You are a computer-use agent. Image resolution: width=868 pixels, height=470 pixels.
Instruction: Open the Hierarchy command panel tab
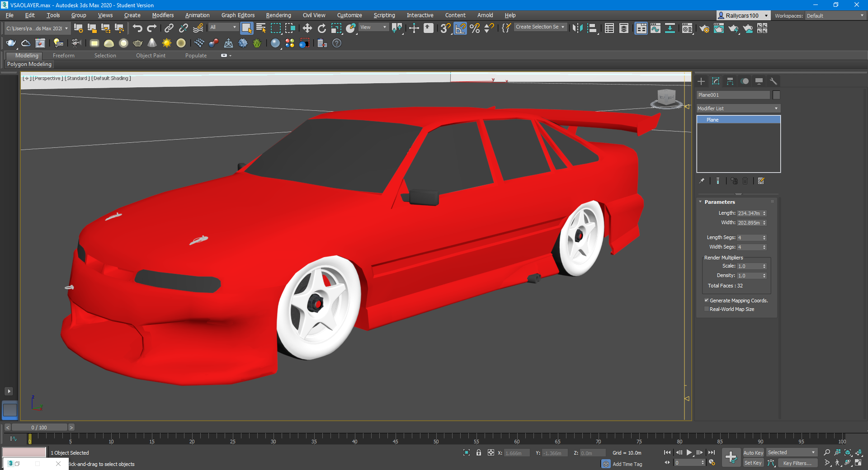730,81
